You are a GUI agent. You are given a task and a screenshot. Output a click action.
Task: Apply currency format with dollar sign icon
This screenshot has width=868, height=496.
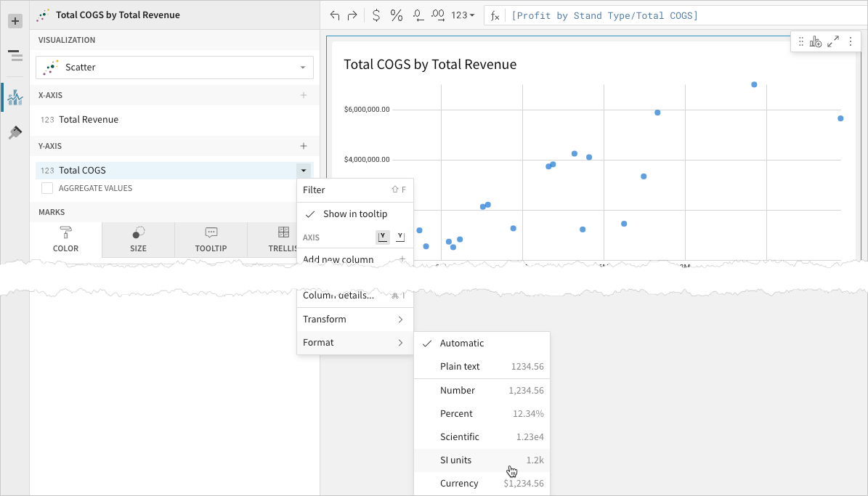[x=376, y=15]
